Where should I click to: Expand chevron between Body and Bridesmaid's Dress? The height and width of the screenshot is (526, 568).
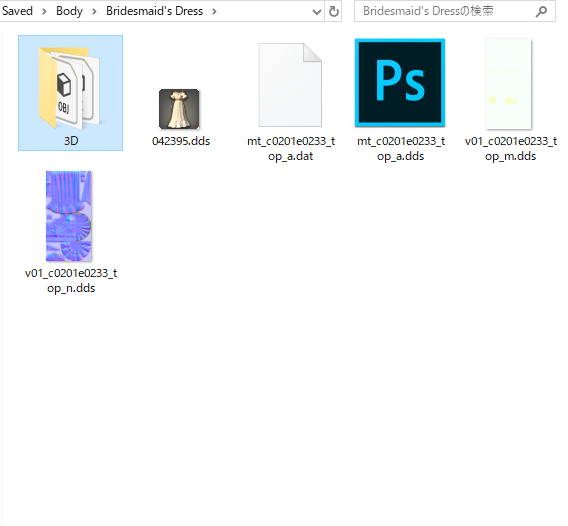pos(94,12)
